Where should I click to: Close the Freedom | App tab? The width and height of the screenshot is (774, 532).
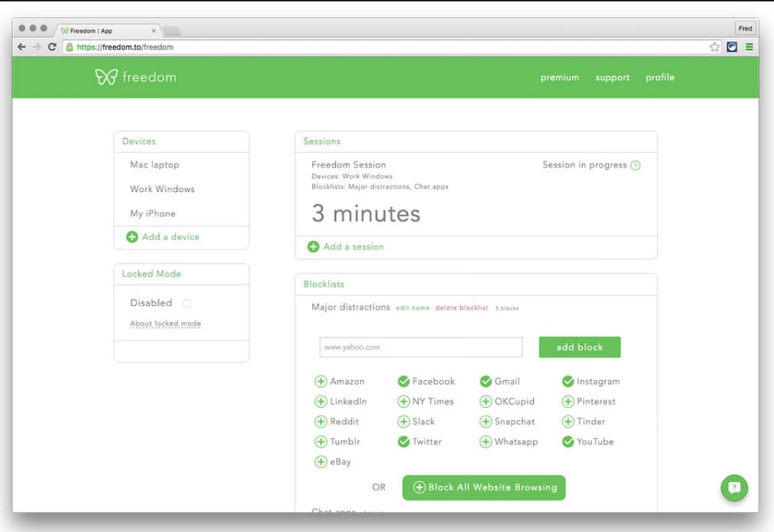click(153, 31)
